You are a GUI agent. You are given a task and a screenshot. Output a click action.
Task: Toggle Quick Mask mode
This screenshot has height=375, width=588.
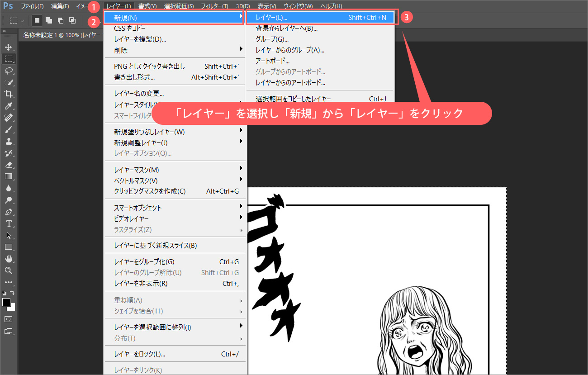(8, 319)
